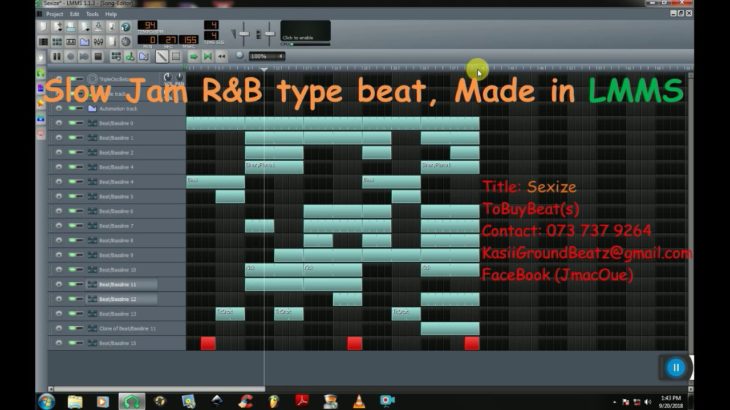Stop song playback
Screen dimensions: 730x410
[x=98, y=57]
